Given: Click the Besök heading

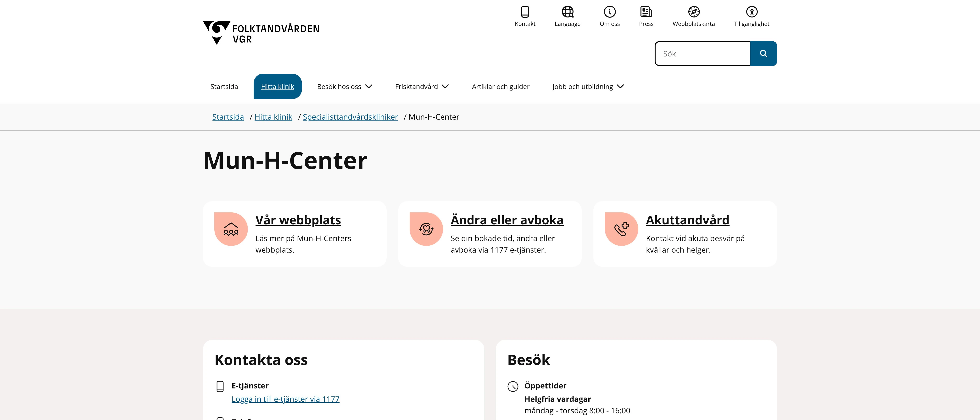Looking at the screenshot, I should pyautogui.click(x=529, y=360).
